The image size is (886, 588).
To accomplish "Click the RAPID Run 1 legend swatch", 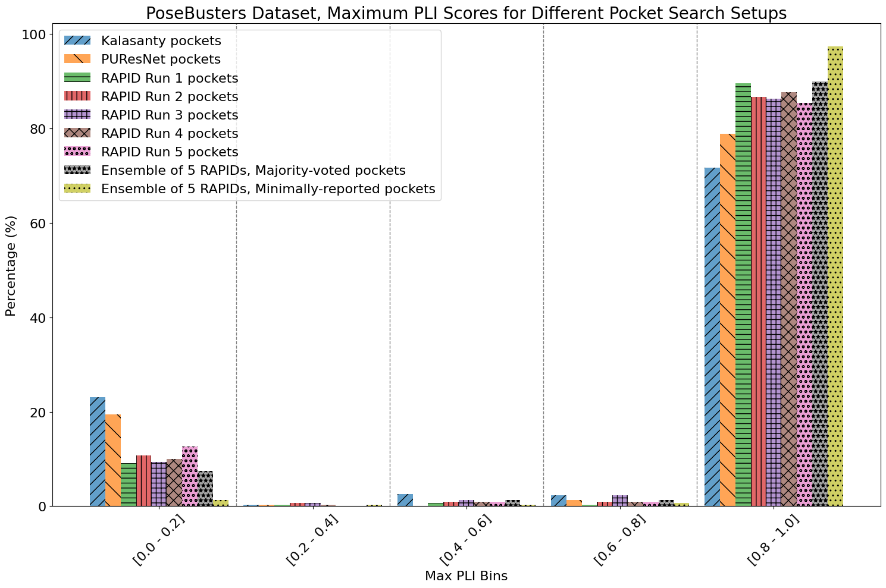I will tap(77, 78).
